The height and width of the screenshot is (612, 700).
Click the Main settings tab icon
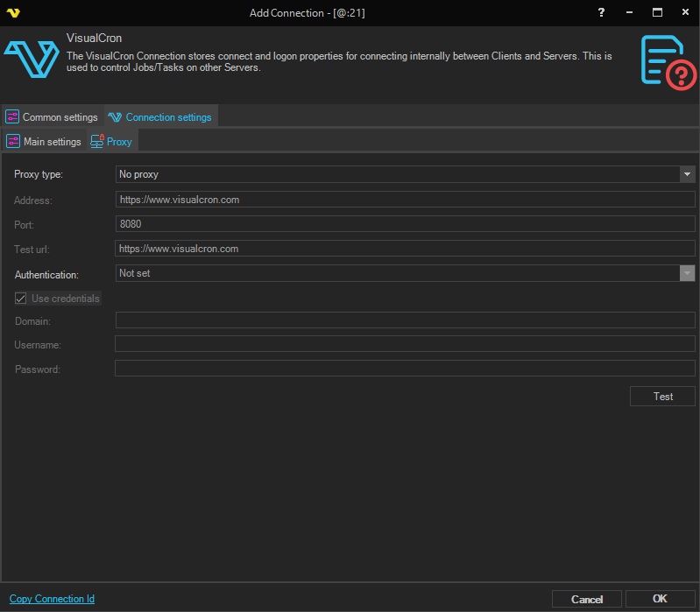pos(13,142)
